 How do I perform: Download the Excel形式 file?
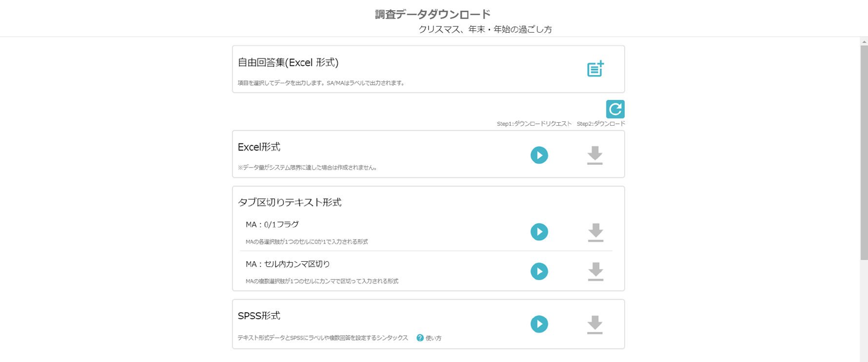pyautogui.click(x=594, y=155)
